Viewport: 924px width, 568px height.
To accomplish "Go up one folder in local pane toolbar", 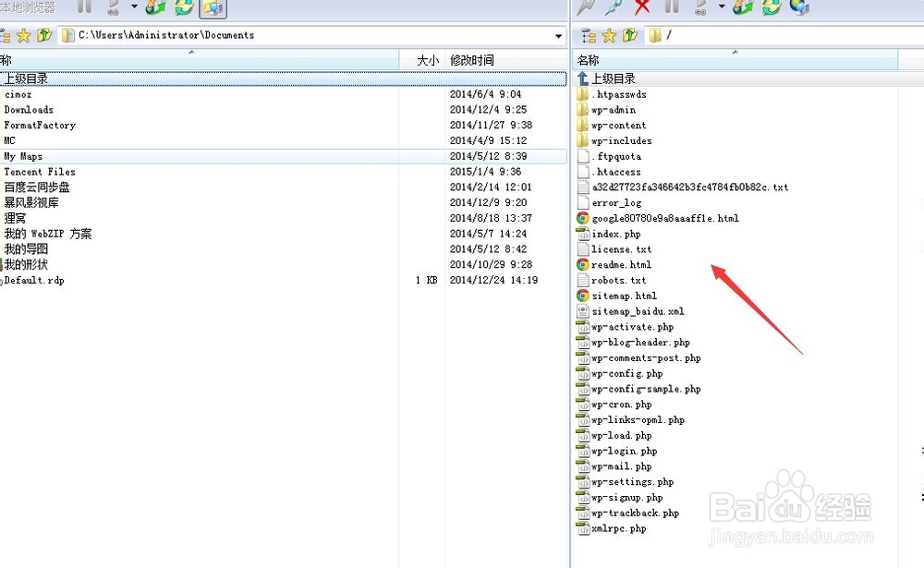I will pyautogui.click(x=43, y=35).
